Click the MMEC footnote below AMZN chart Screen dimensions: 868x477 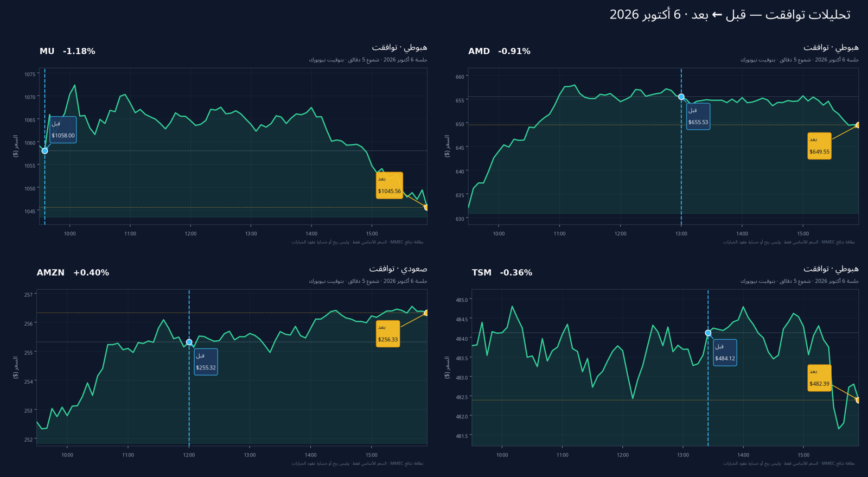point(357,463)
